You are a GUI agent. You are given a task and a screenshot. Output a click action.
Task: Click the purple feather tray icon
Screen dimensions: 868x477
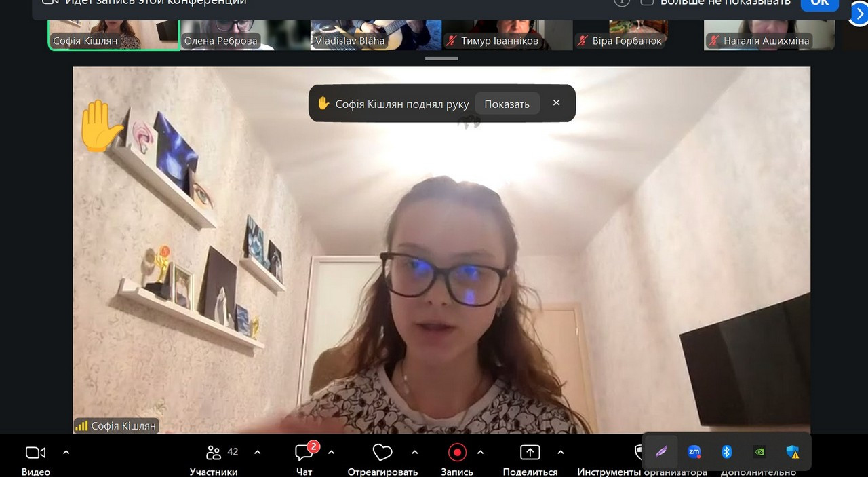point(661,452)
